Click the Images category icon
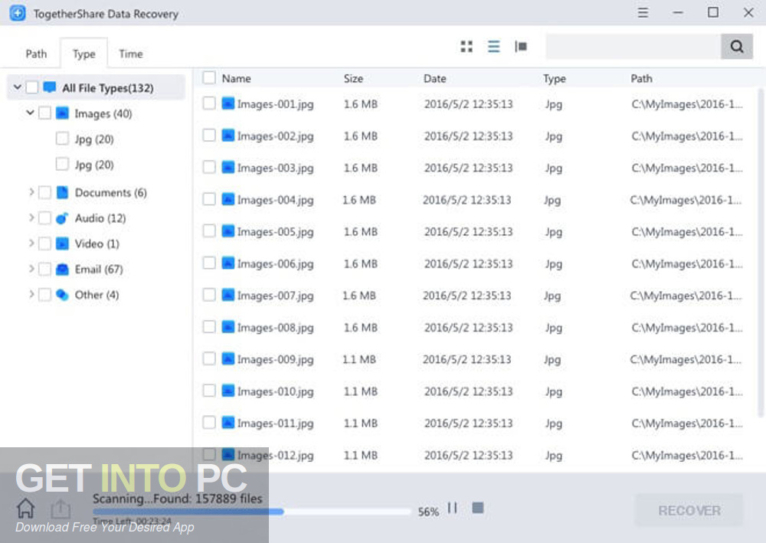The width and height of the screenshot is (766, 543). coord(62,113)
